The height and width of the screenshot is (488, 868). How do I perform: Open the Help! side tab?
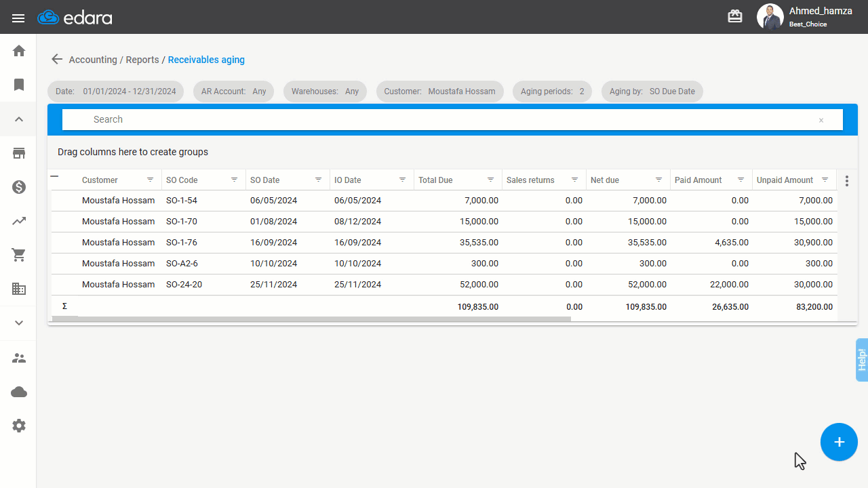[x=862, y=359]
